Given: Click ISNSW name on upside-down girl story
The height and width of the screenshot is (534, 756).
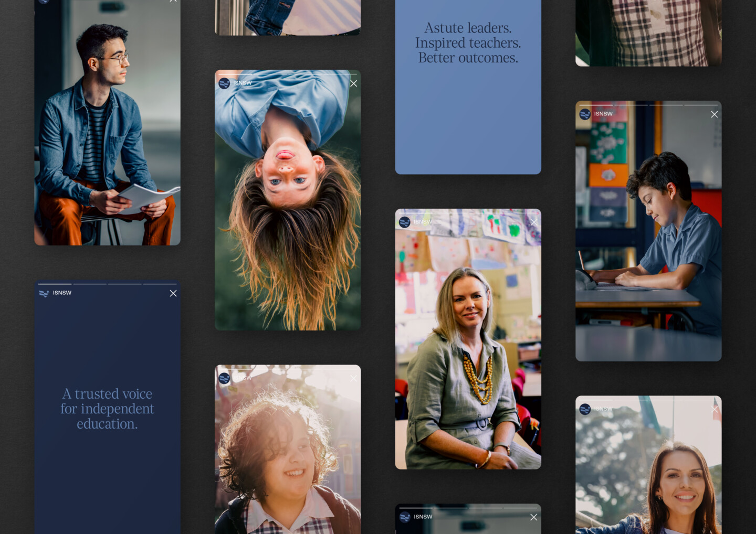Looking at the screenshot, I should tap(243, 83).
